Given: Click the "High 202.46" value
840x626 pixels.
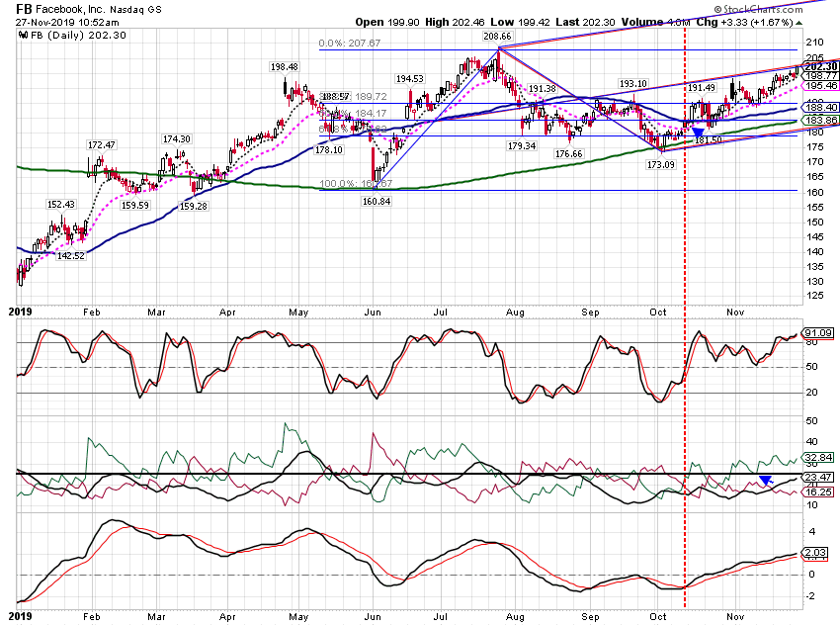Looking at the screenshot, I should (x=455, y=22).
